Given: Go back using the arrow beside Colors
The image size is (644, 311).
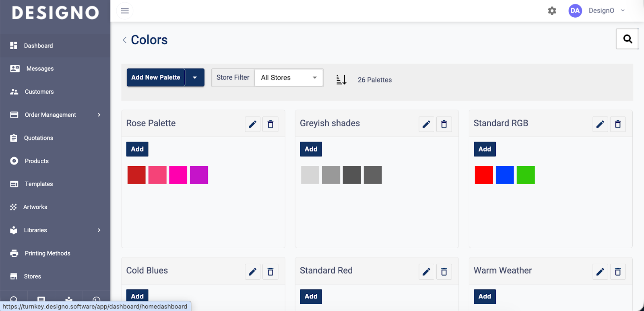Looking at the screenshot, I should [125, 40].
